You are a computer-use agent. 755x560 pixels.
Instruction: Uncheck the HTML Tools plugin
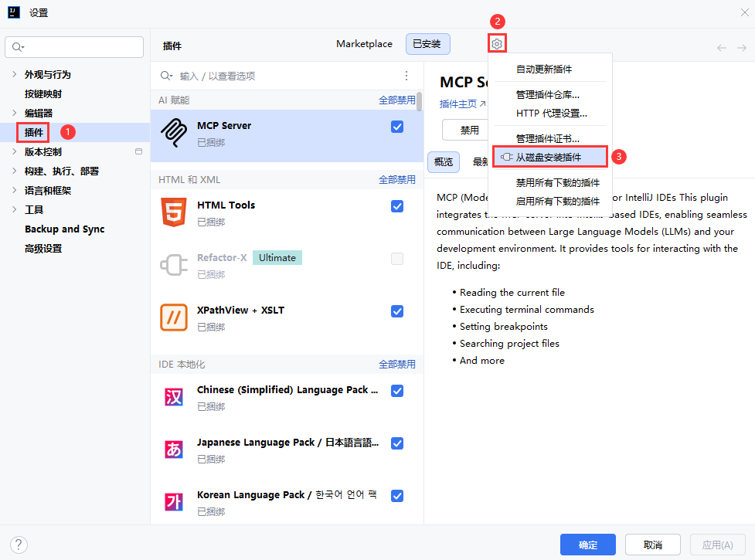[397, 206]
